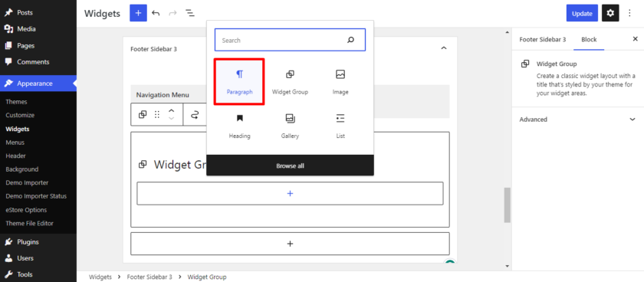Click the editor vertical scrollbar thumb
Screen dimensions: 644x282
[508, 205]
